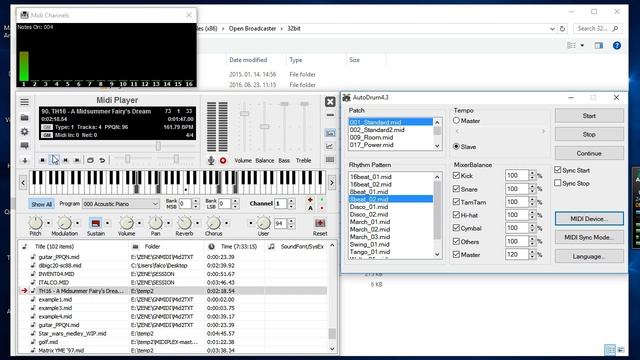
Task: Uncheck the Others checkbox
Action: tap(456, 241)
